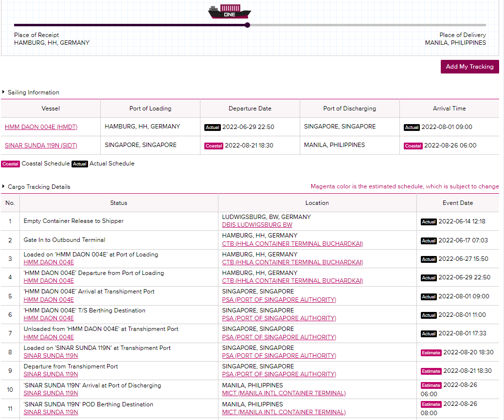
Task: Collapse the Cargo Tracking Details section arrow
Action: click(x=3, y=186)
